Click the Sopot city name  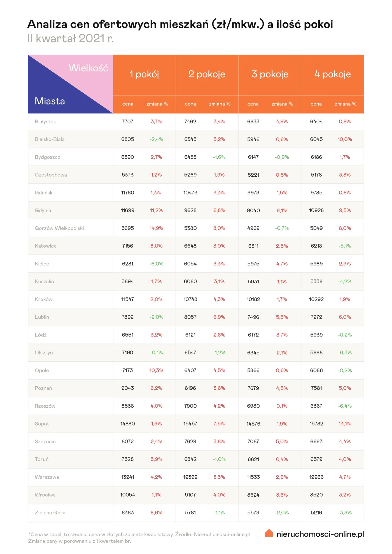pos(42,424)
